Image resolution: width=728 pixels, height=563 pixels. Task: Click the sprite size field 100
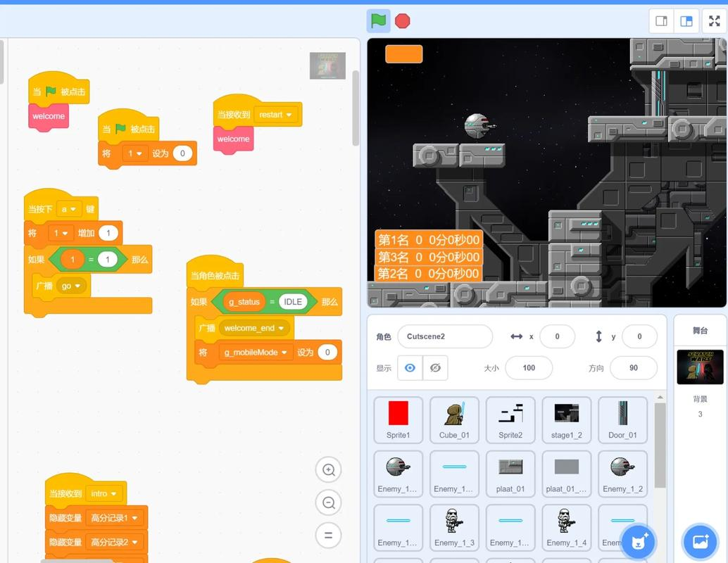[529, 368]
